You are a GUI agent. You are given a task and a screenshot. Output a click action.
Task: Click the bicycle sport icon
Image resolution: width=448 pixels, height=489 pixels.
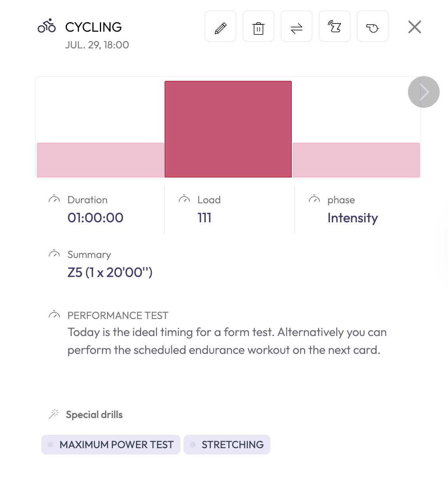[x=47, y=25]
